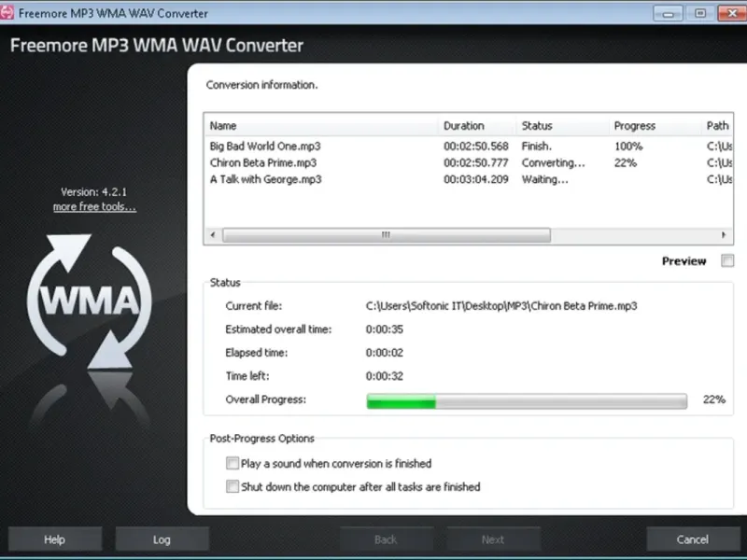
Task: Click the horizontal scrollbar thumb in file list
Action: 387,235
